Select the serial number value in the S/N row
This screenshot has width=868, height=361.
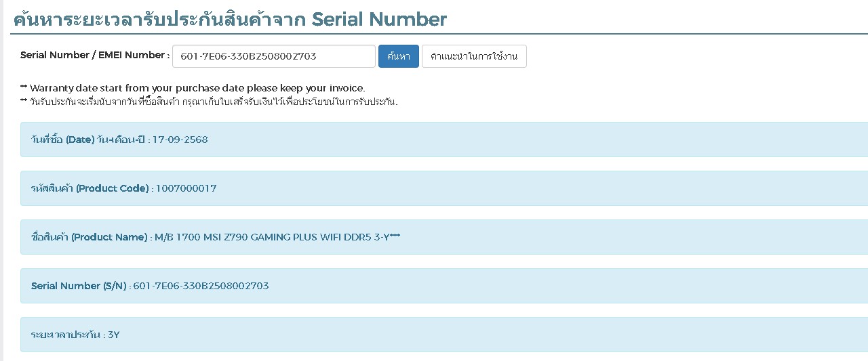tap(201, 286)
